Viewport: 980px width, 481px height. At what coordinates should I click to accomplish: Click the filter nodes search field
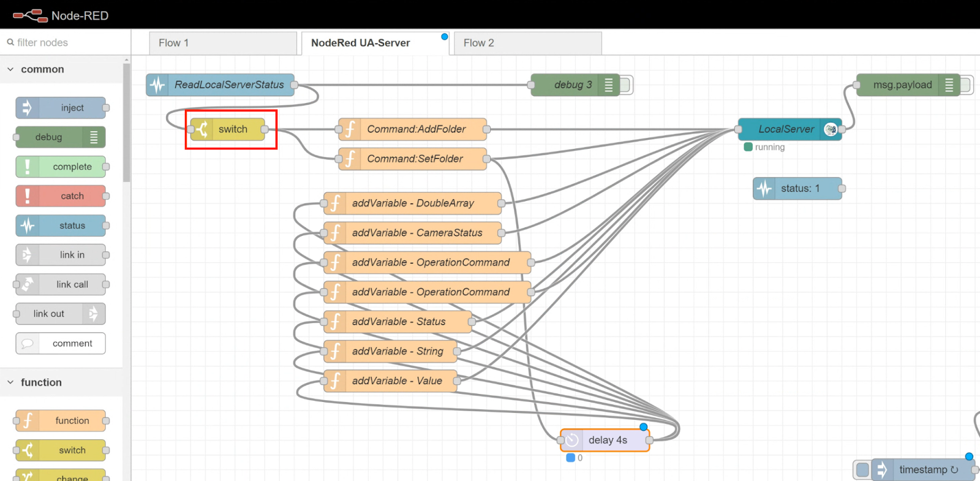pyautogui.click(x=65, y=42)
